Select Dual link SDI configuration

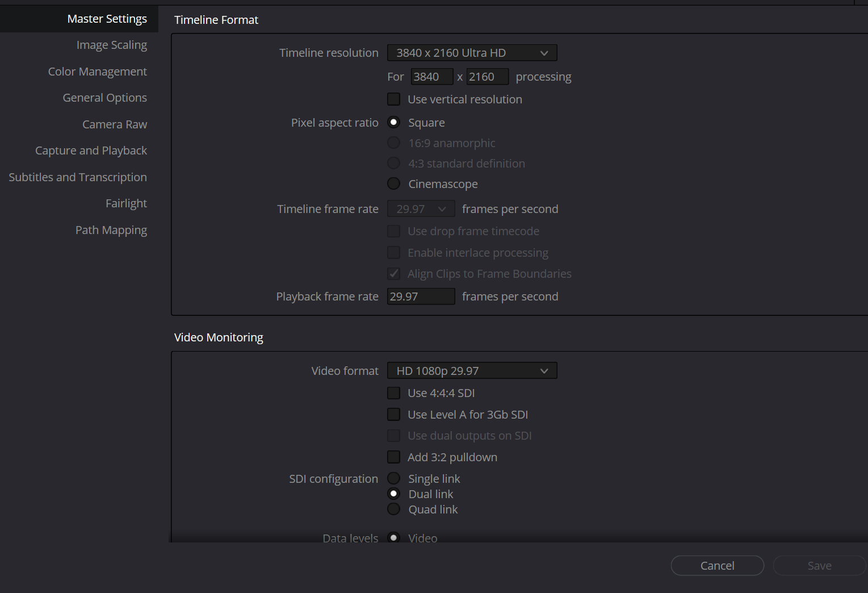point(393,494)
